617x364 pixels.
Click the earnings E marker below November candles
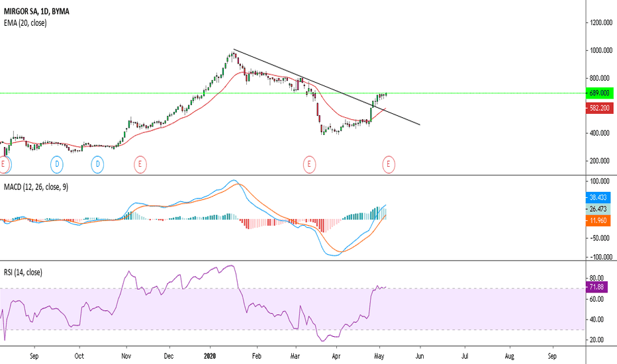140,164
